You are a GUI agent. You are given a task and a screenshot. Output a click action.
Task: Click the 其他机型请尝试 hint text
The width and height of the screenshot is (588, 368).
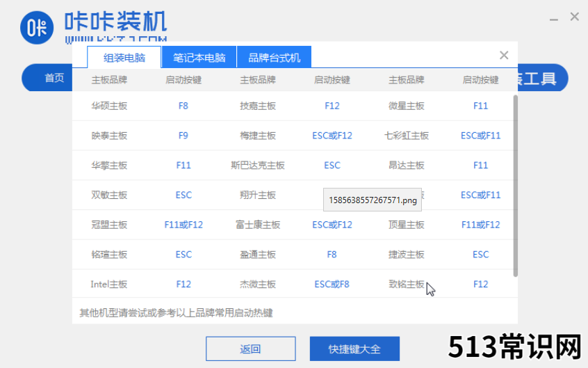(176, 313)
